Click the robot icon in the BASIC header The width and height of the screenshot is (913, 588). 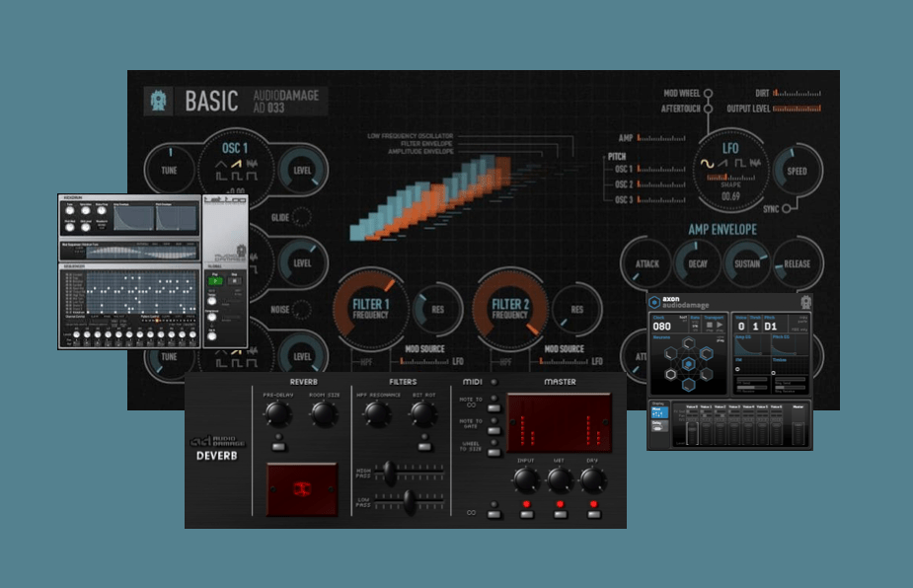pos(160,99)
